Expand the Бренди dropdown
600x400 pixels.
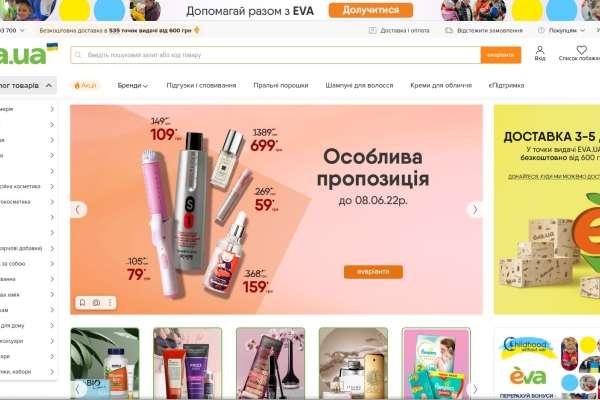tap(132, 85)
